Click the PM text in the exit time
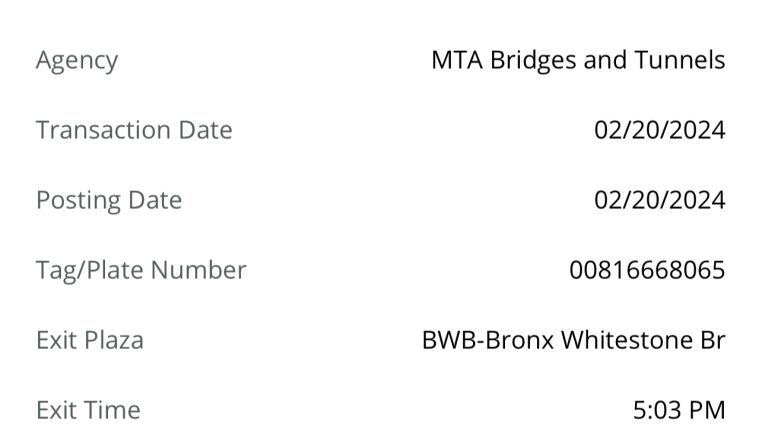 [x=707, y=410]
